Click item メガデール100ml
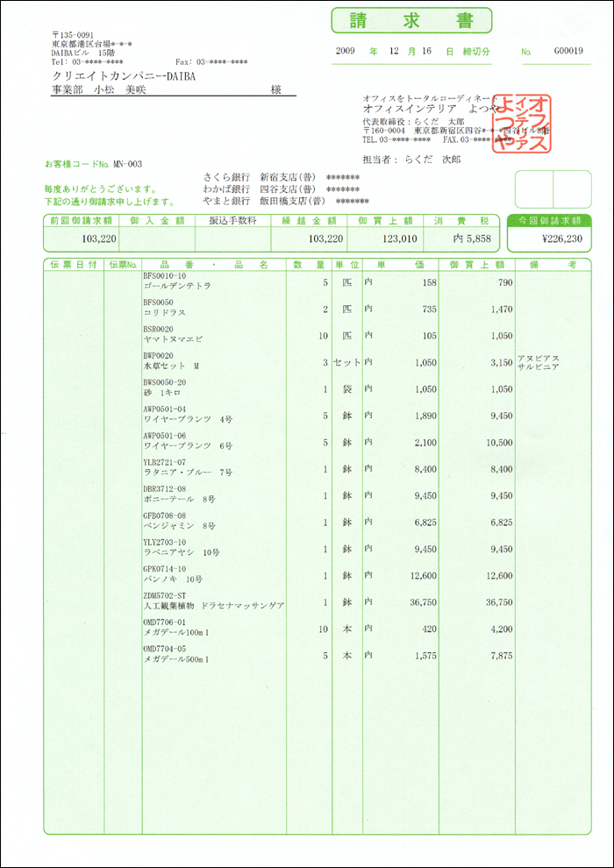The height and width of the screenshot is (868, 614). [176, 631]
